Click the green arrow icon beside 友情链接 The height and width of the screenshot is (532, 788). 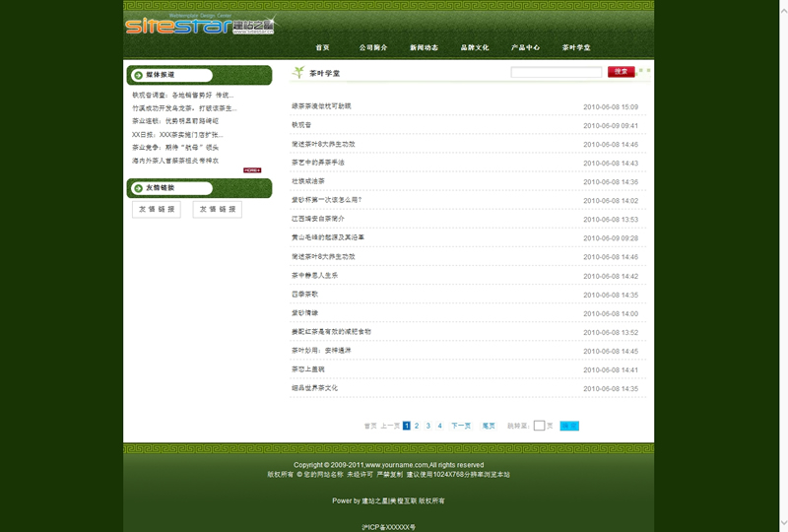pyautogui.click(x=137, y=188)
